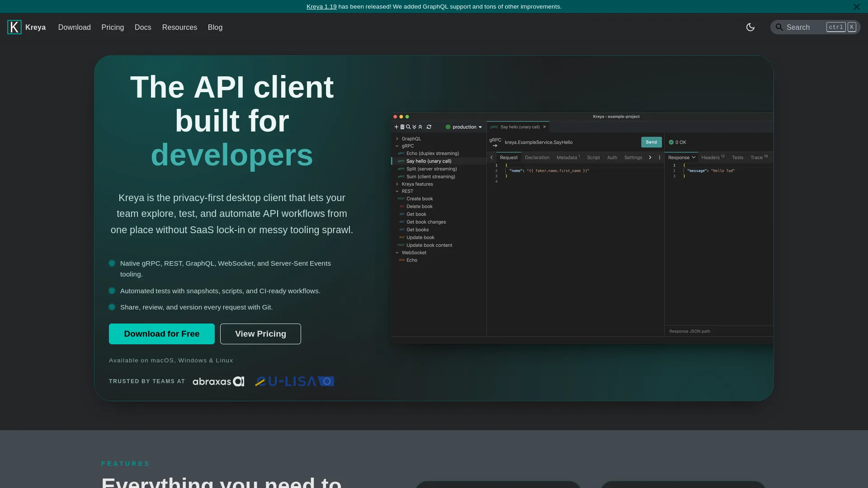Dismiss the release announcement banner

coord(856,7)
